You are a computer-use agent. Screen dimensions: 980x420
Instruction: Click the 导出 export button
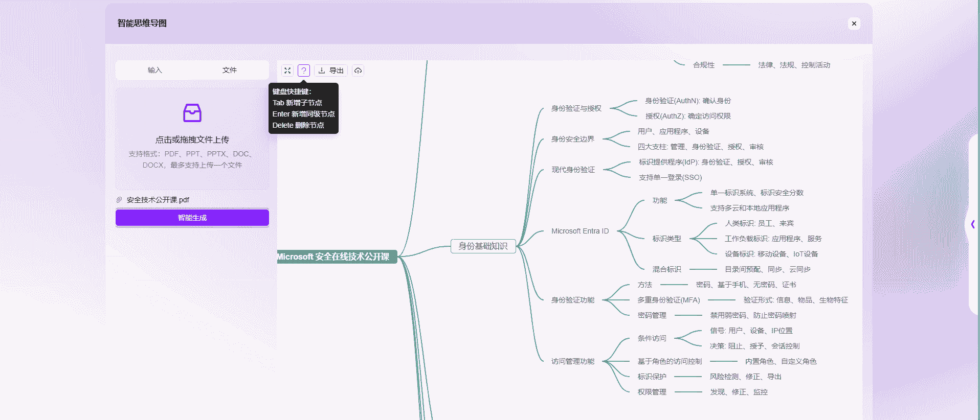[x=331, y=71]
